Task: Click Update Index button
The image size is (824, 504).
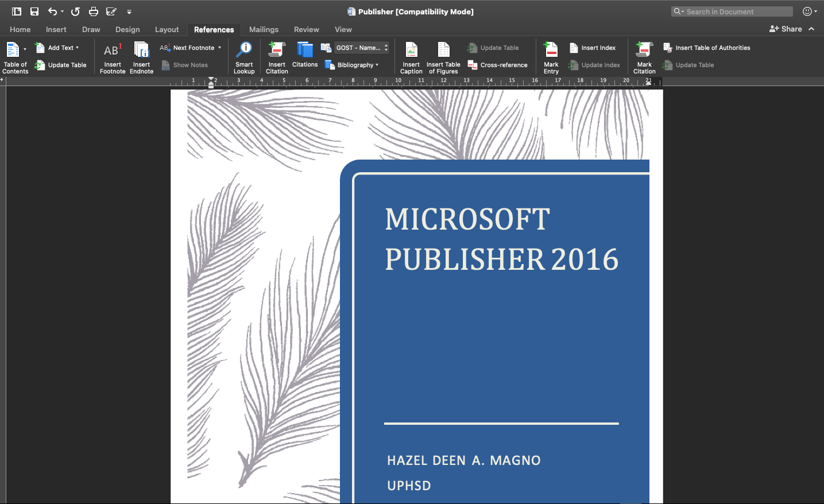Action: click(x=594, y=65)
